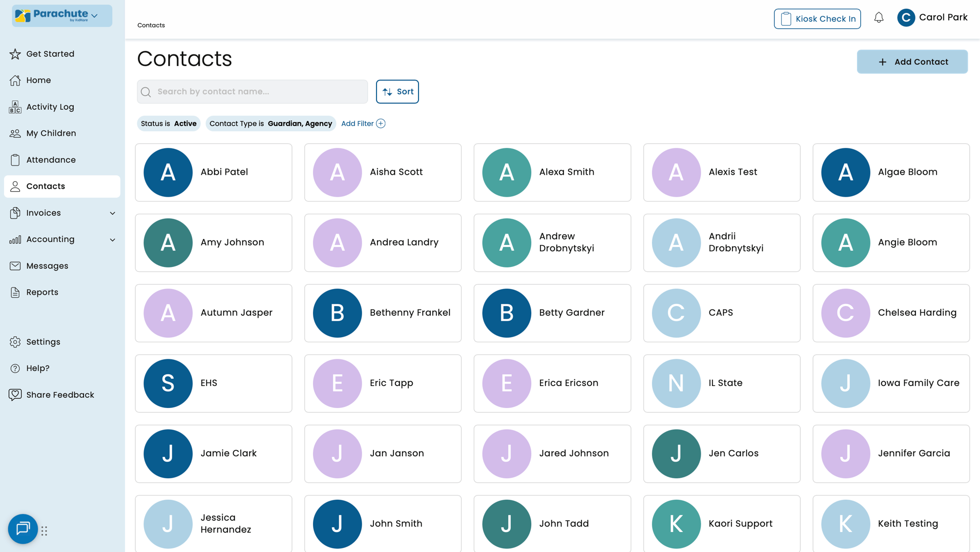The height and width of the screenshot is (552, 980).
Task: Click the Attendance clipboard icon
Action: coord(15,160)
